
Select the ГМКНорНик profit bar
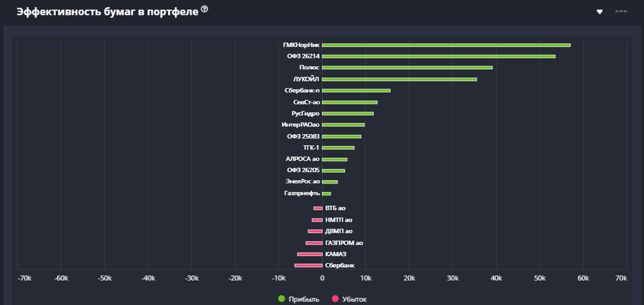[445, 45]
